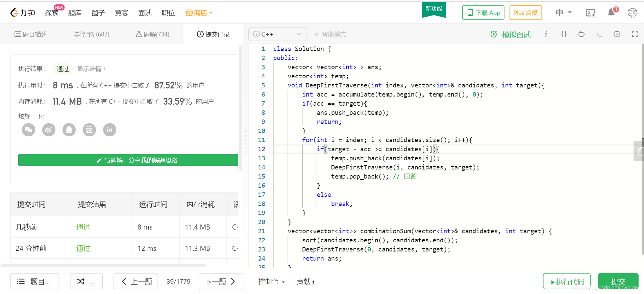The image size is (644, 294).
Task: Toggle editor fullscreen mode
Action: pyautogui.click(x=635, y=34)
